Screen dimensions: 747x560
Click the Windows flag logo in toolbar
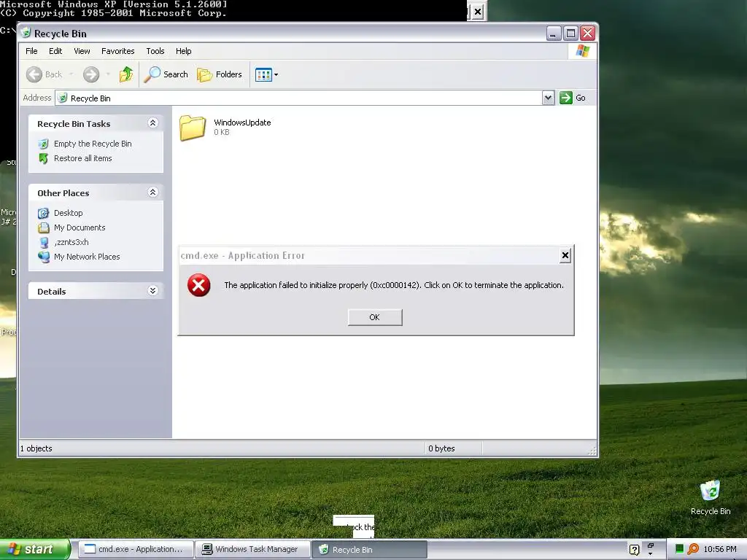point(582,51)
